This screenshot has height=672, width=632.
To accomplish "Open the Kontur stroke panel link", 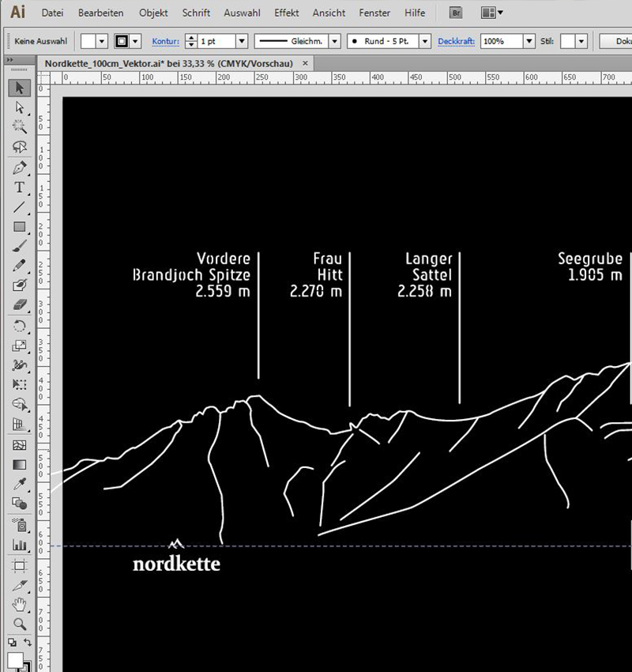I will click(x=166, y=42).
